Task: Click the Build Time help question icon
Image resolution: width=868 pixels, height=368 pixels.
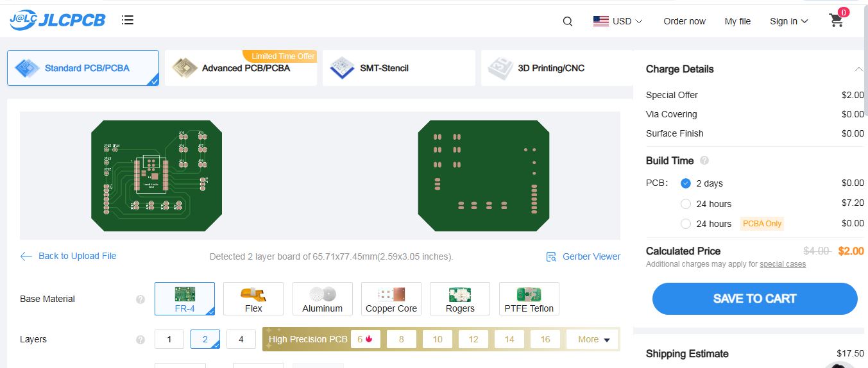Action: tap(704, 161)
